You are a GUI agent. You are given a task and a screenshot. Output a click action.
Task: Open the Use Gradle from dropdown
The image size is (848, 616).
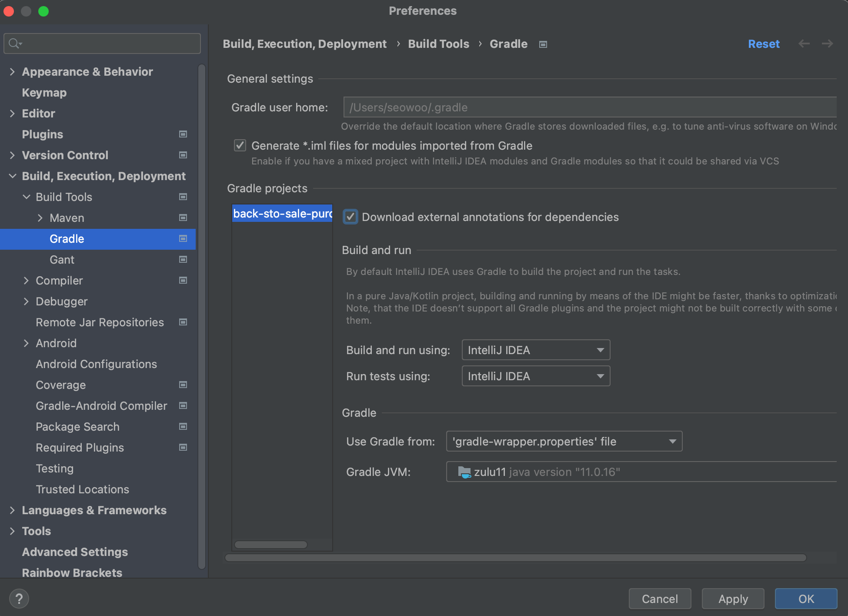click(x=564, y=441)
